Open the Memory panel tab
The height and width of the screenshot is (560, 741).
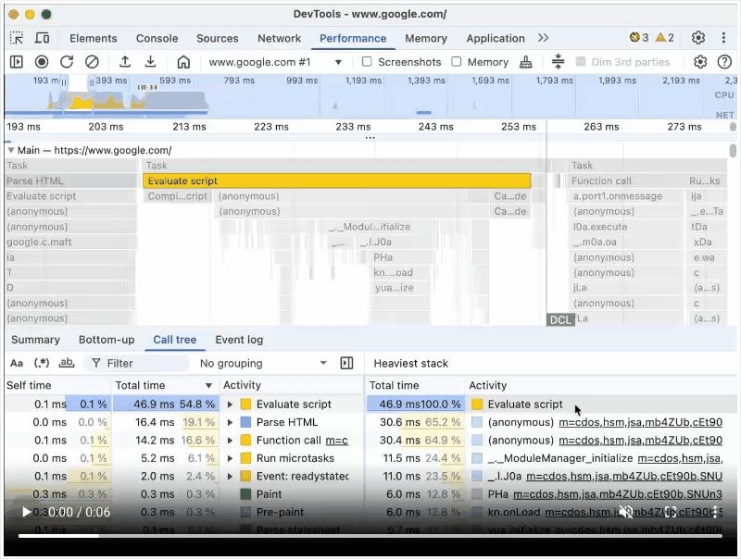point(425,39)
